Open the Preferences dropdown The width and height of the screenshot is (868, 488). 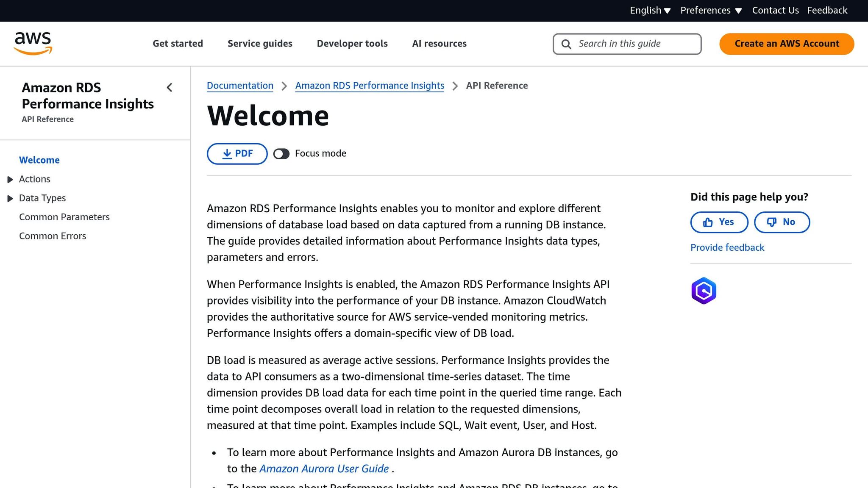pos(711,11)
